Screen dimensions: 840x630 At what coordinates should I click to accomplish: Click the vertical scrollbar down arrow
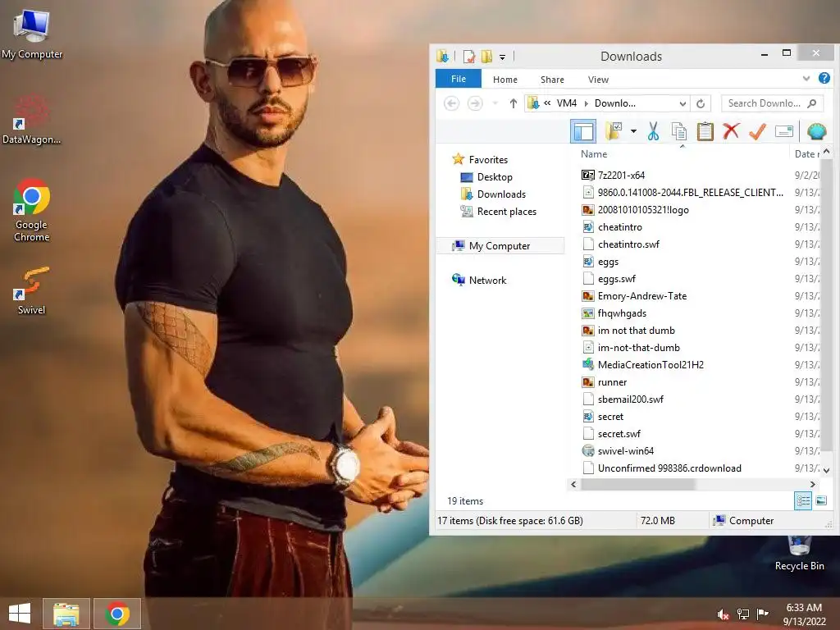pyautogui.click(x=827, y=470)
